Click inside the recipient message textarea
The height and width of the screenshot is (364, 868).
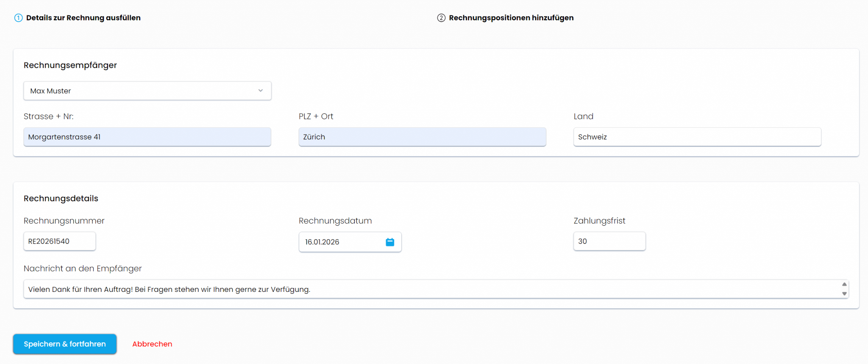tap(424, 289)
